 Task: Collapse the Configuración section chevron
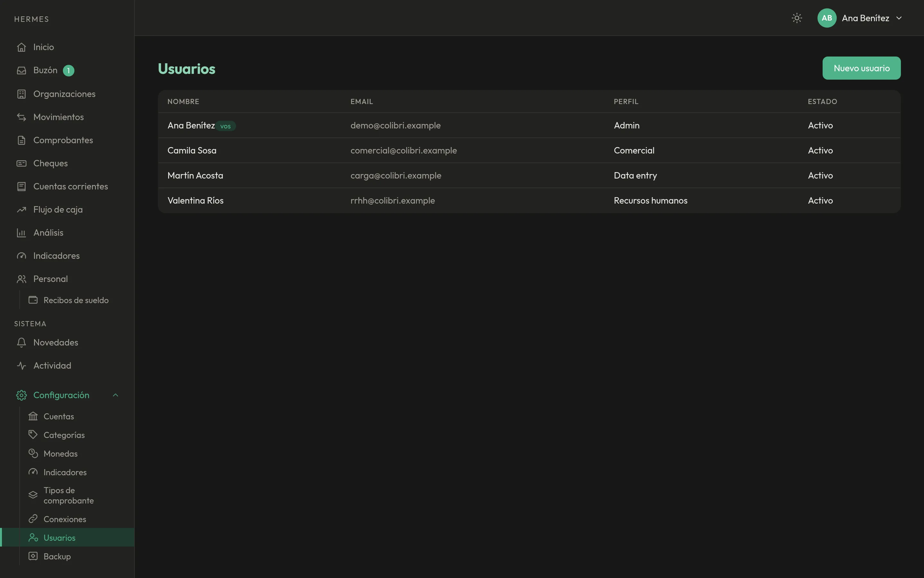tap(116, 395)
